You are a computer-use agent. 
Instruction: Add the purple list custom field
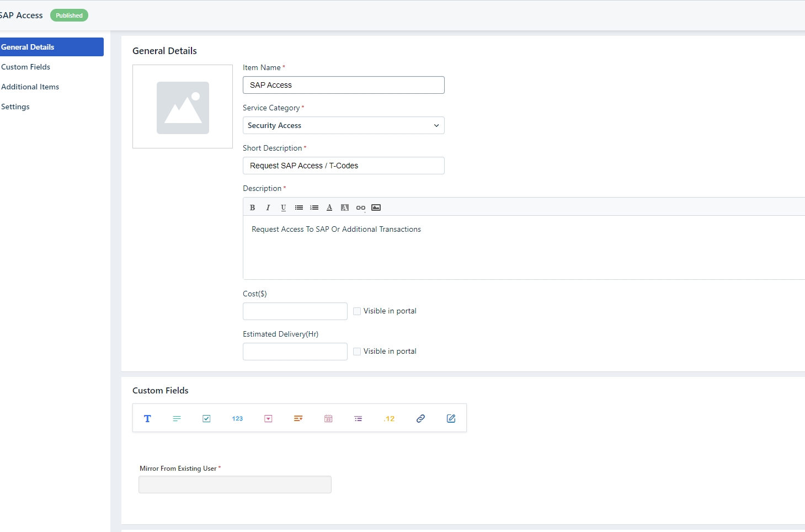[358, 418]
